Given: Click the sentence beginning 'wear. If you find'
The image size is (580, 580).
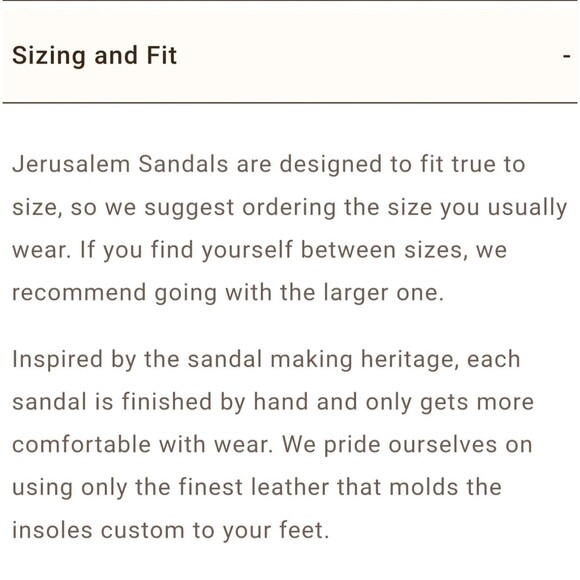Looking at the screenshot, I should pos(259,250).
